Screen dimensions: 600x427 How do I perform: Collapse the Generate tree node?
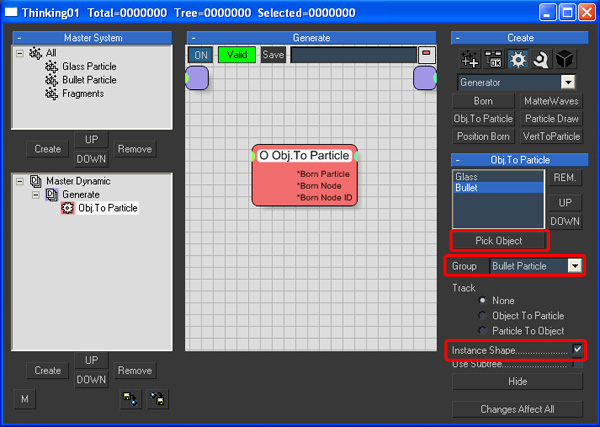(36, 195)
